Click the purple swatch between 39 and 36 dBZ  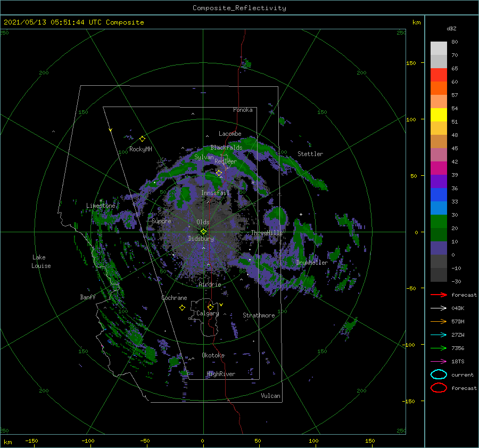pyautogui.click(x=439, y=181)
